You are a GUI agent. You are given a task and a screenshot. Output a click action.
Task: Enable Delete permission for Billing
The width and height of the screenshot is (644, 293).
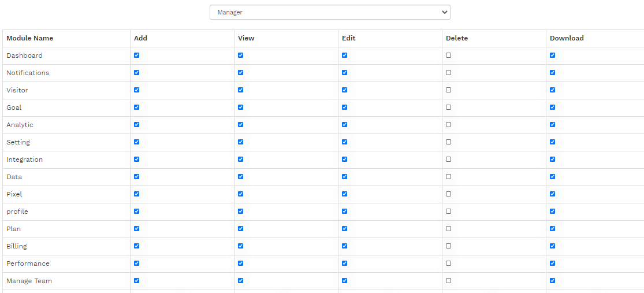point(449,246)
